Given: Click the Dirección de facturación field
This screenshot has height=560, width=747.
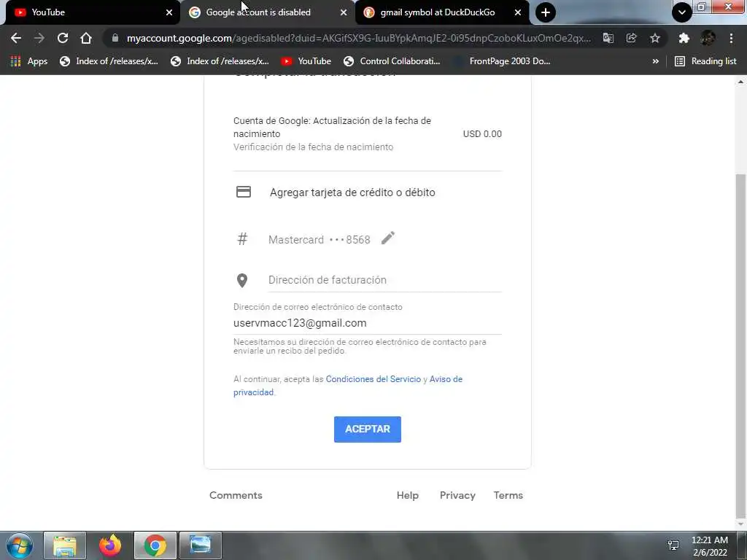Looking at the screenshot, I should 385,280.
